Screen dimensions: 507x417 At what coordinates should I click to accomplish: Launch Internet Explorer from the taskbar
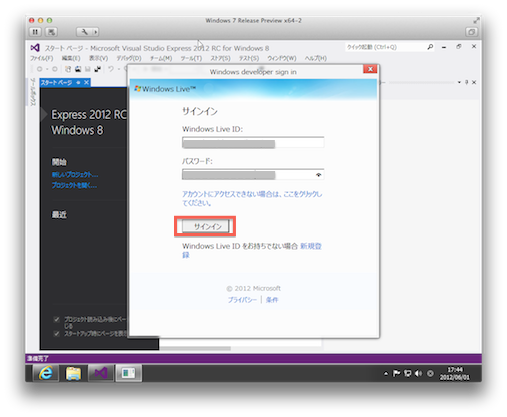point(46,373)
